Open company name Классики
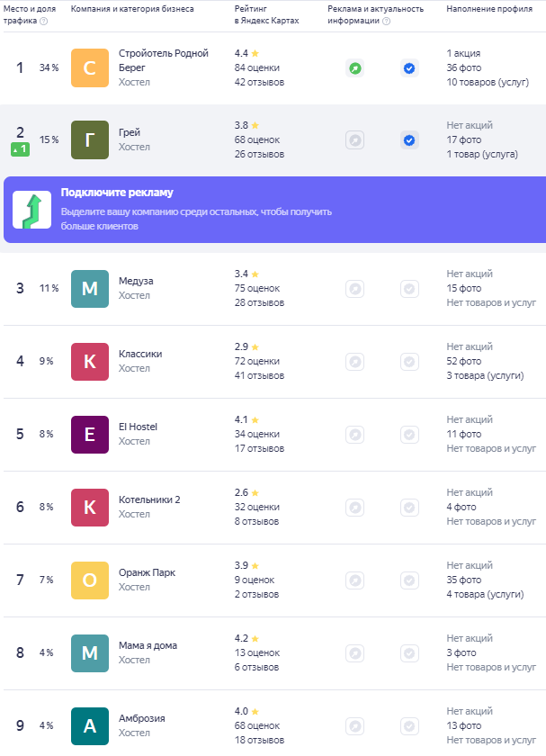The height and width of the screenshot is (756, 546). tap(140, 354)
